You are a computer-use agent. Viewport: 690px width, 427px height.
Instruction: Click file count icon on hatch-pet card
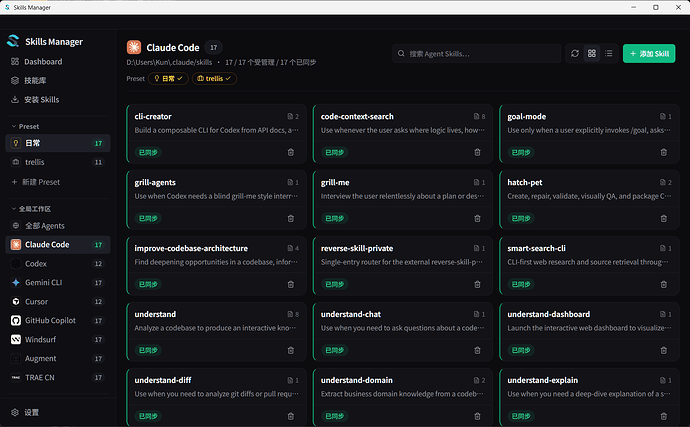click(662, 182)
